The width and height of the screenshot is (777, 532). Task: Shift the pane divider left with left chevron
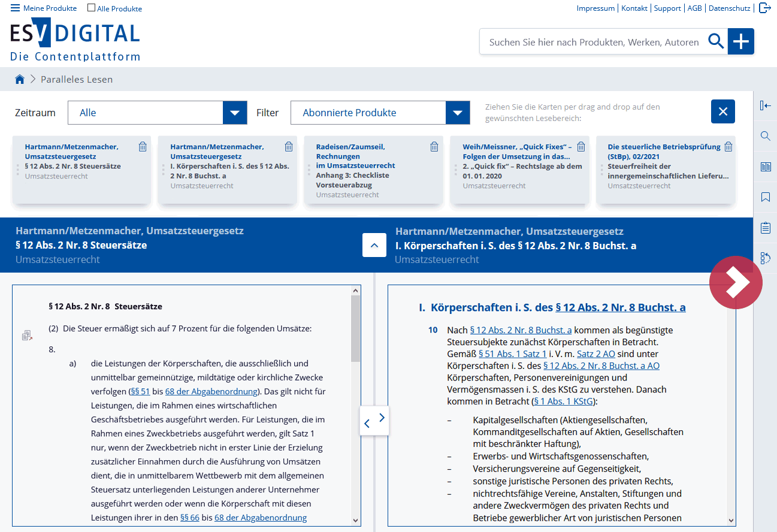point(367,424)
